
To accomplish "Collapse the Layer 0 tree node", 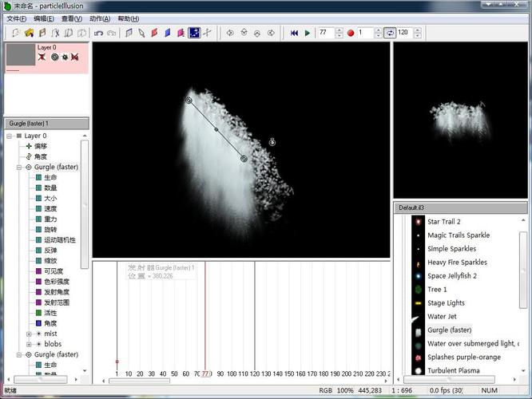I will point(9,136).
